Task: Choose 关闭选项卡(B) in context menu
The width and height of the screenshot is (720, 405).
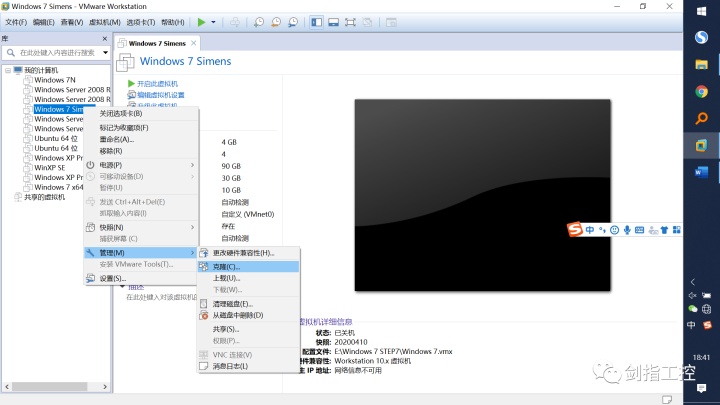Action: click(x=141, y=113)
